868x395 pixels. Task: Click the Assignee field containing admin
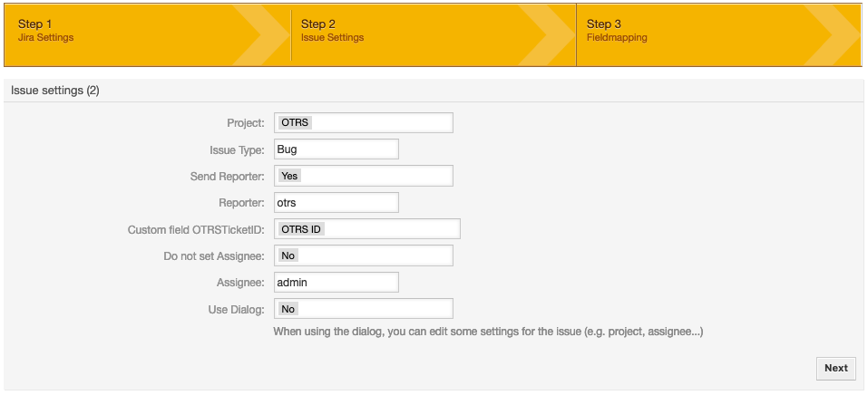pyautogui.click(x=336, y=282)
